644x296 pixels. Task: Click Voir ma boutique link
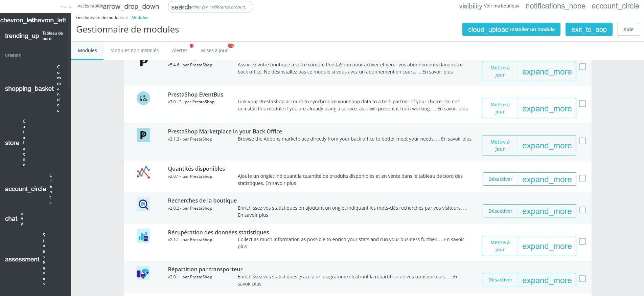click(x=502, y=6)
